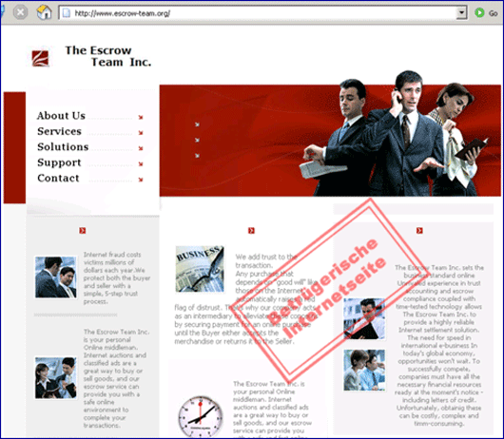This screenshot has height=439, width=504.
Task: Click the browser Stop loading icon
Action: [x=20, y=12]
